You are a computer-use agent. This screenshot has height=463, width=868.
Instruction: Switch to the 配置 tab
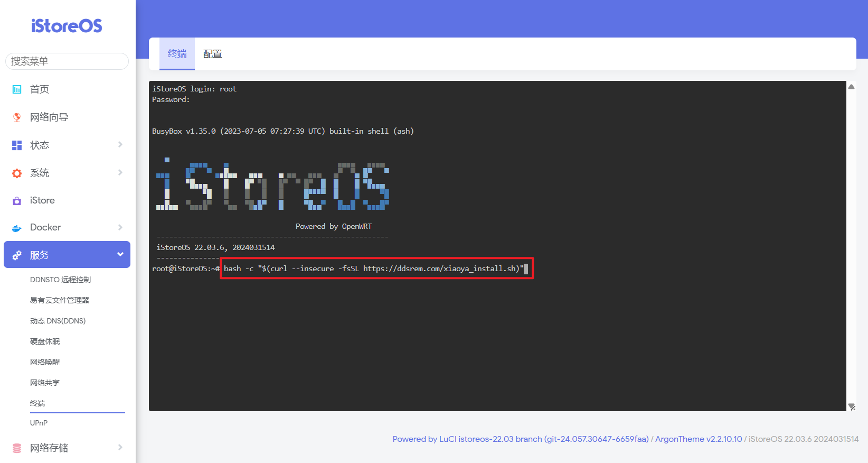213,54
